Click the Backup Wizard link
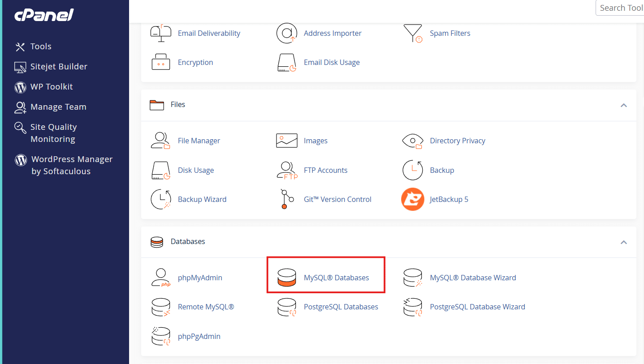Viewport: 644px width, 364px height. tap(202, 199)
